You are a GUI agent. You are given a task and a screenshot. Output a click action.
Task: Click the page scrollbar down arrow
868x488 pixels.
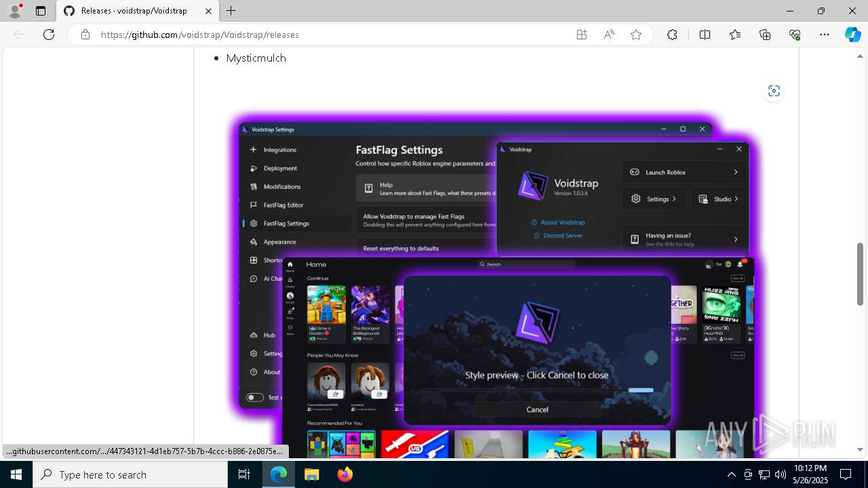[x=861, y=449]
